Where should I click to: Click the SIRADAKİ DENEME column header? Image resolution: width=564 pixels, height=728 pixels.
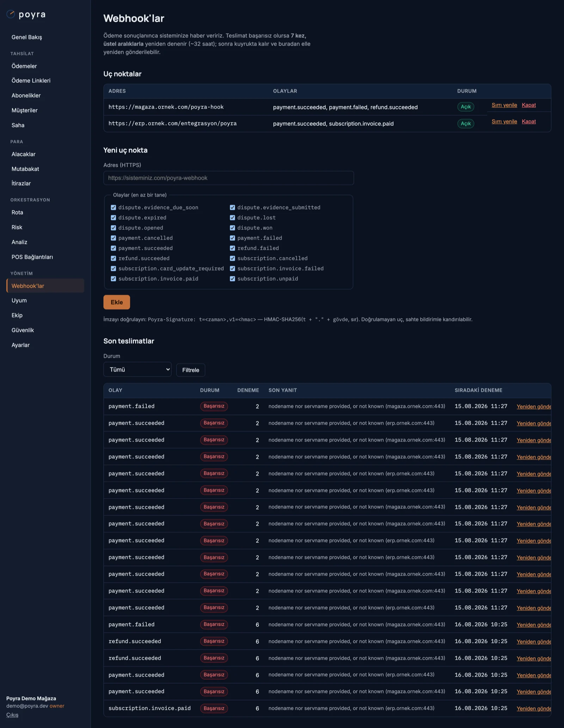(x=478, y=390)
